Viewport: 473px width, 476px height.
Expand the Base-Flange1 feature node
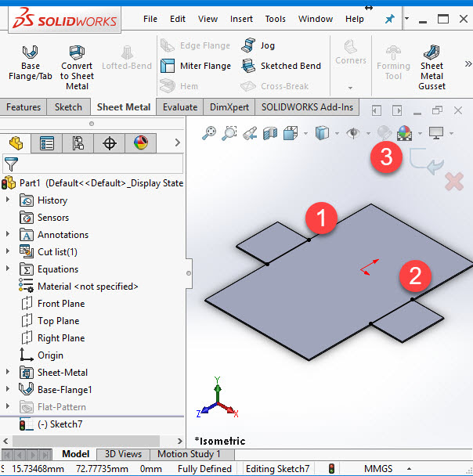coord(8,388)
